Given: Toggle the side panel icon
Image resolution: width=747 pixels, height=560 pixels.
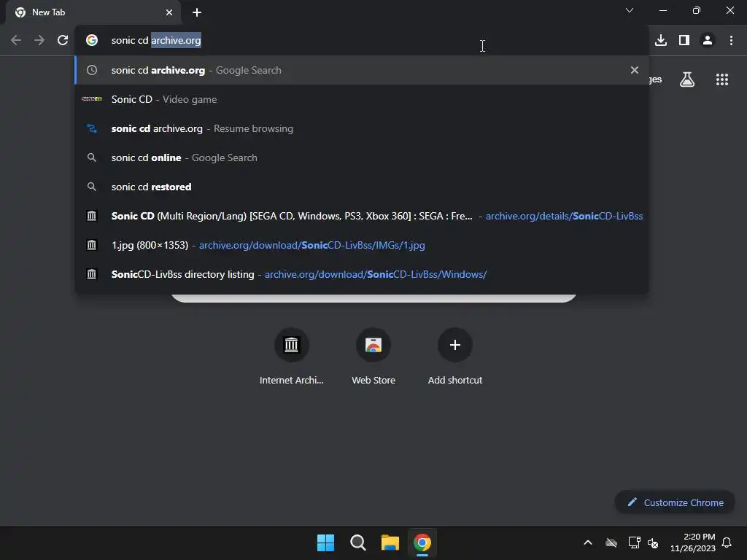Looking at the screenshot, I should coord(684,41).
